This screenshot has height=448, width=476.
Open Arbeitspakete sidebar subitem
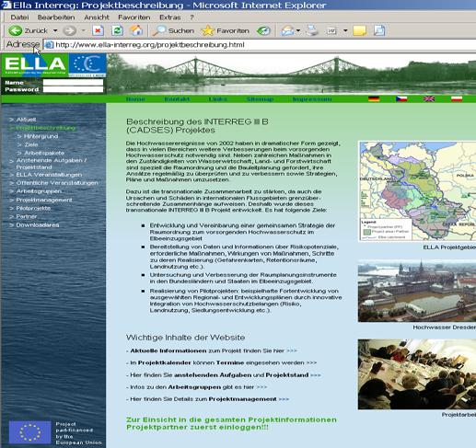(44, 153)
